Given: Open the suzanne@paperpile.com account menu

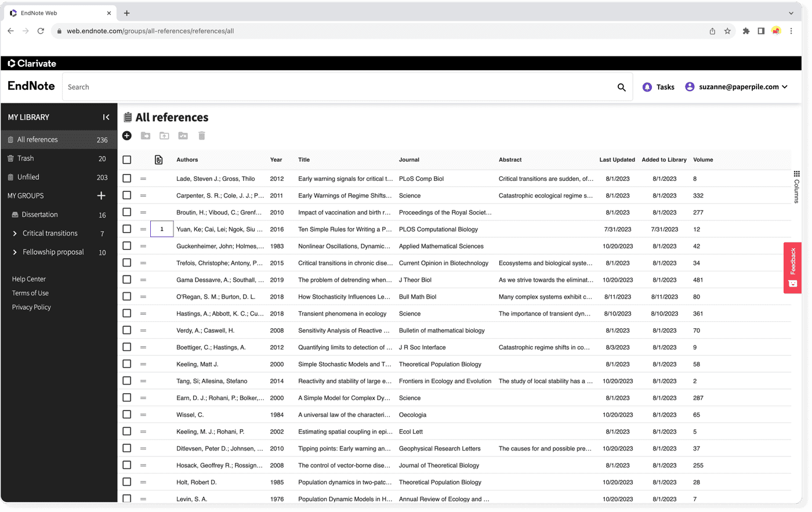Looking at the screenshot, I should 737,86.
